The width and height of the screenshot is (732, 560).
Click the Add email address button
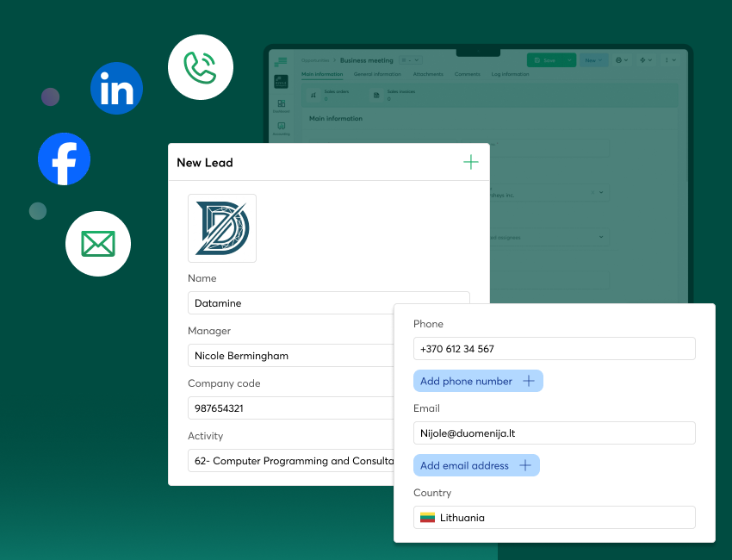tap(476, 464)
